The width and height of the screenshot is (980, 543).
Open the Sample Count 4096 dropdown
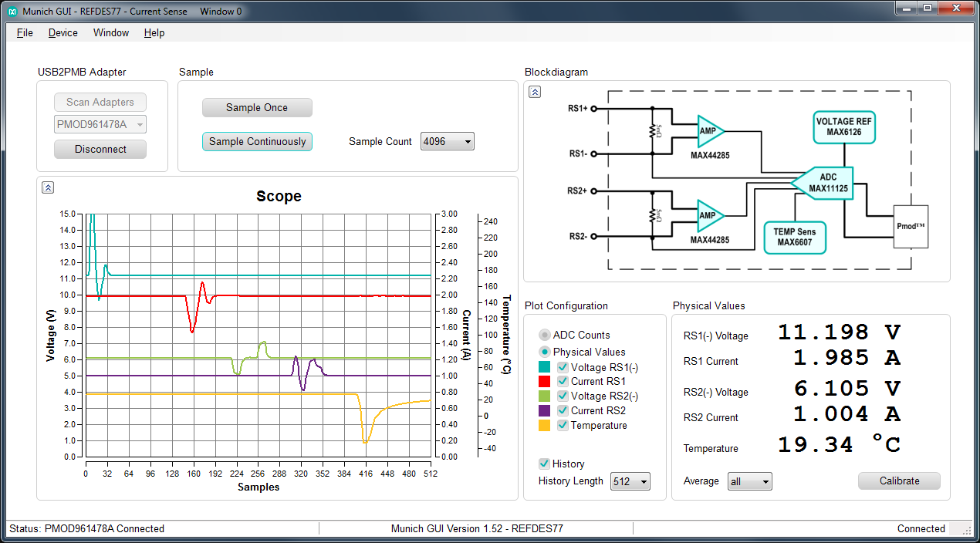click(x=448, y=141)
